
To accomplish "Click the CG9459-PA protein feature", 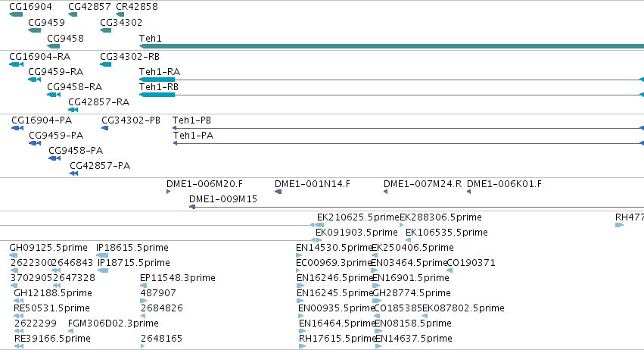I will click(35, 143).
